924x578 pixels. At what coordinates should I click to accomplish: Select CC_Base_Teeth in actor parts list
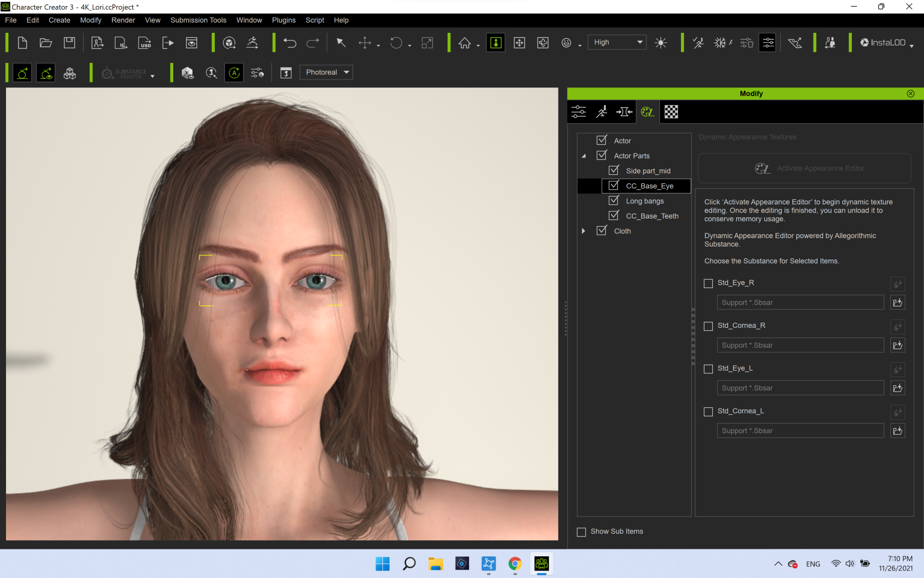click(652, 216)
